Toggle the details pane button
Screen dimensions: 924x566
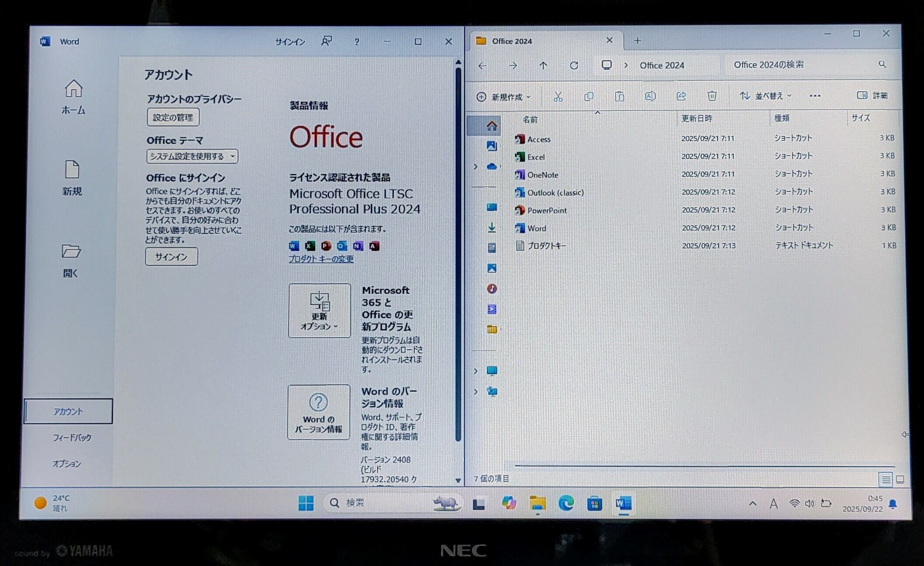click(872, 95)
